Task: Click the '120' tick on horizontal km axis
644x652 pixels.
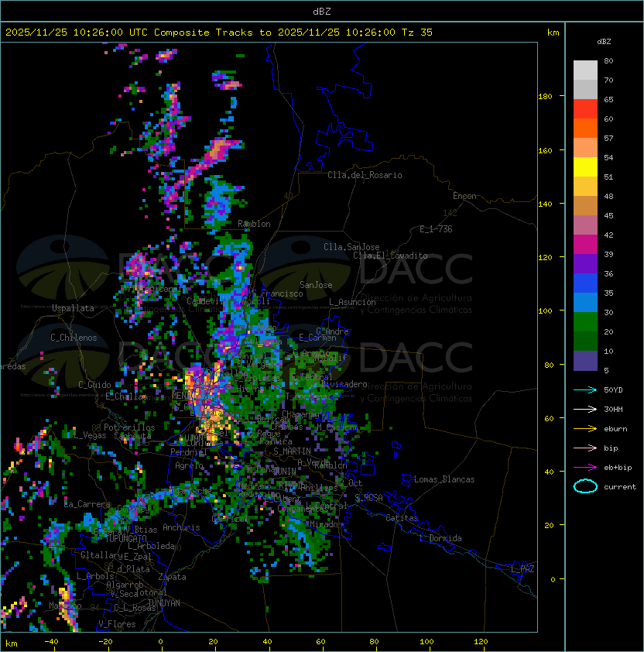Action: 481,642
